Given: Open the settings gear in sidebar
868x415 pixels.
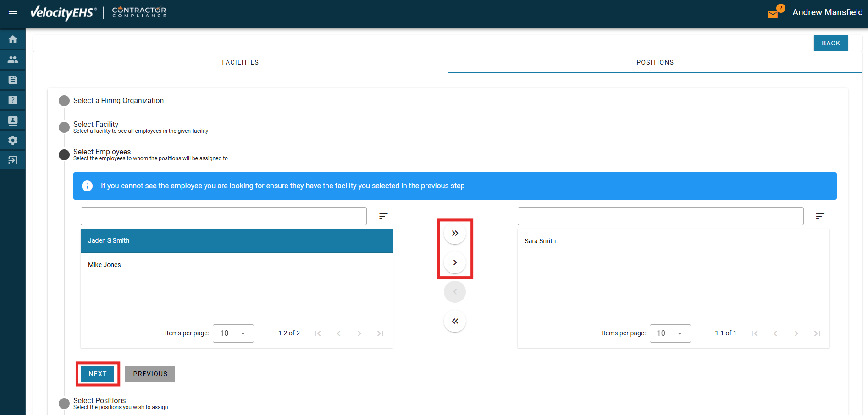Looking at the screenshot, I should click(x=13, y=140).
